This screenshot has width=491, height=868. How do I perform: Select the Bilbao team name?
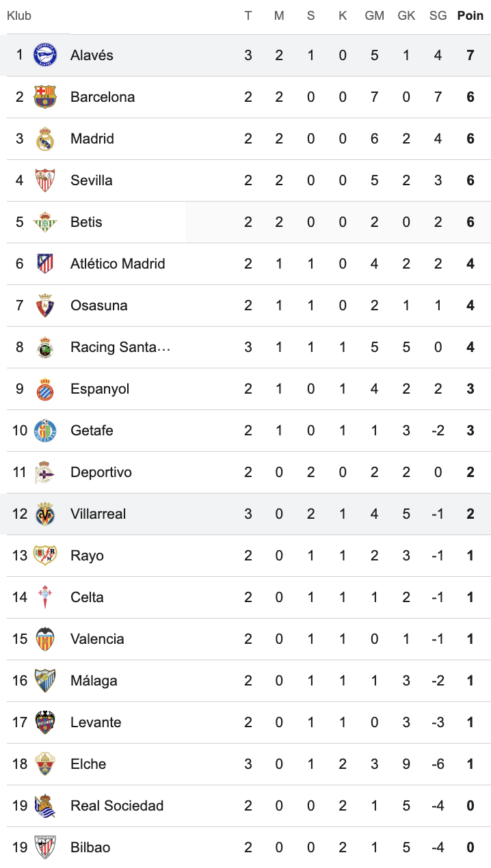(90, 847)
